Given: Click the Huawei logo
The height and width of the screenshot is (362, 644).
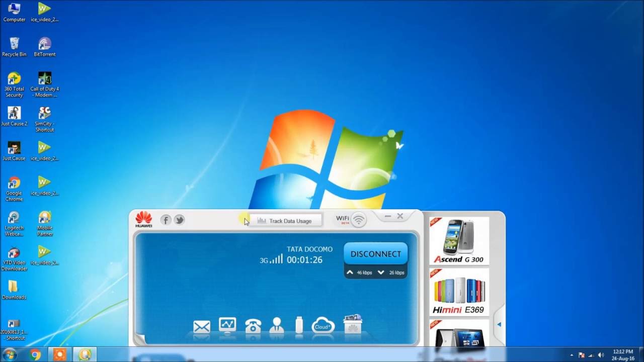Looking at the screenshot, I should click(x=143, y=219).
